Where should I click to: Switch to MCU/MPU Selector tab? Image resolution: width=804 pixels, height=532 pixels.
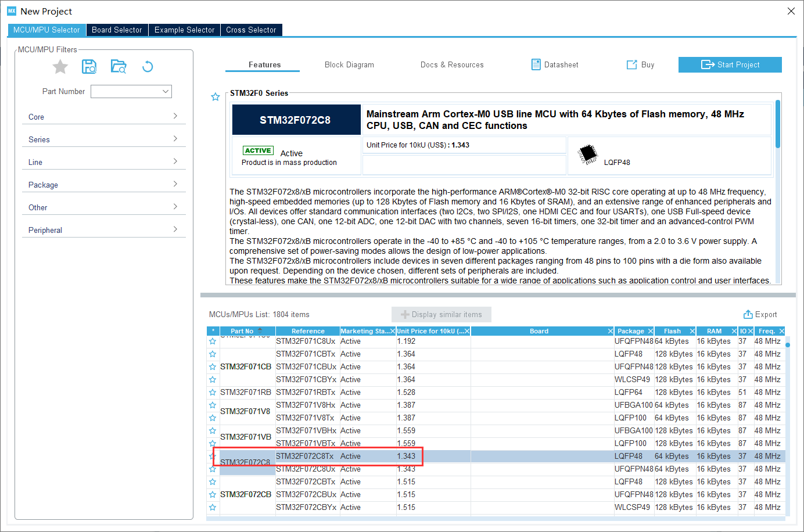point(46,30)
